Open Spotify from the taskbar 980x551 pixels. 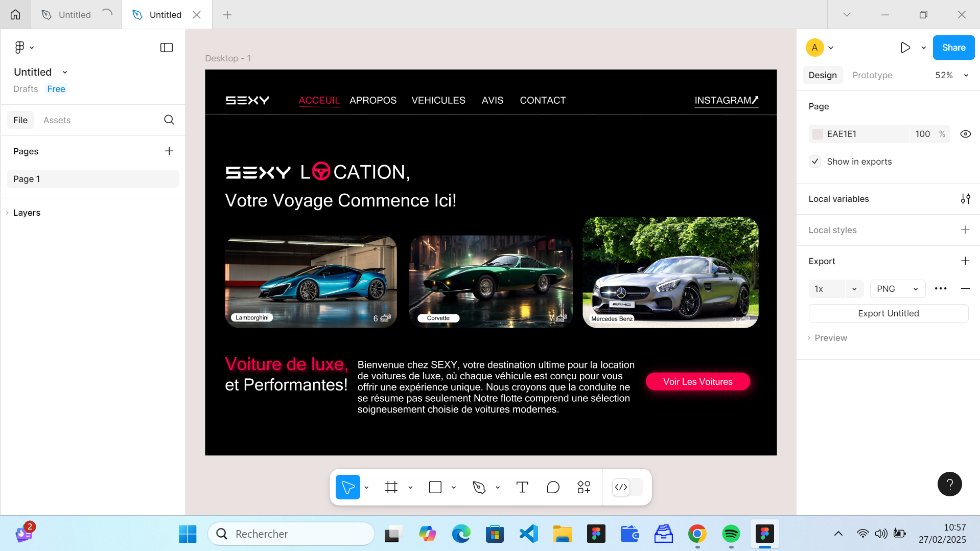731,534
